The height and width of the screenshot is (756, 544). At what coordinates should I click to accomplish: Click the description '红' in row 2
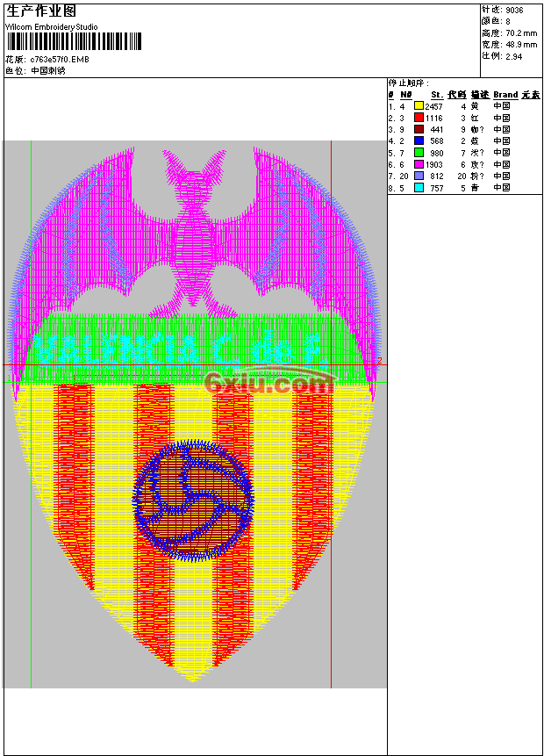[475, 119]
